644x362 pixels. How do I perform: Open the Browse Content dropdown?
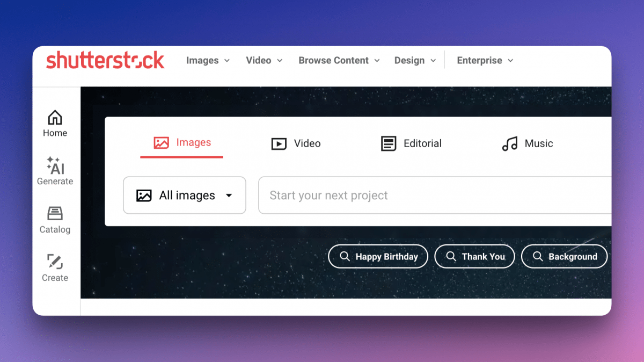pos(339,61)
